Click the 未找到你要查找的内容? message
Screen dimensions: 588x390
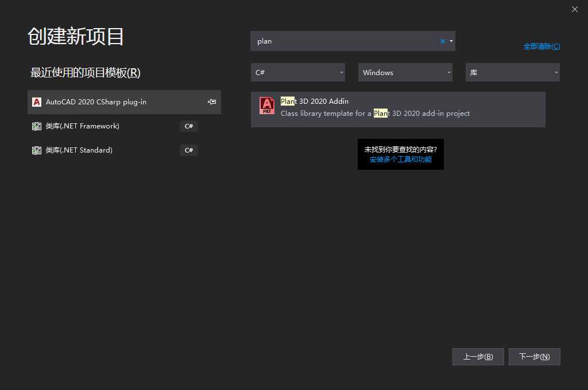tap(400, 150)
